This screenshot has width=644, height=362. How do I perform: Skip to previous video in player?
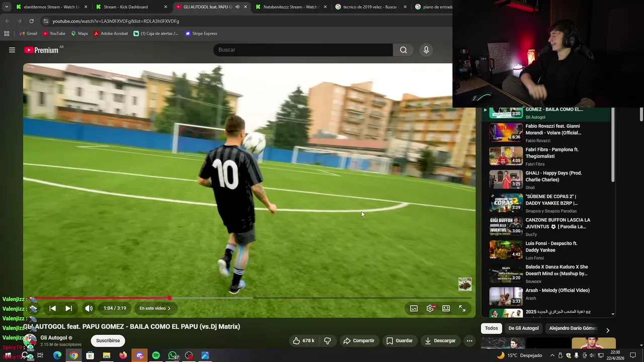[52, 308]
